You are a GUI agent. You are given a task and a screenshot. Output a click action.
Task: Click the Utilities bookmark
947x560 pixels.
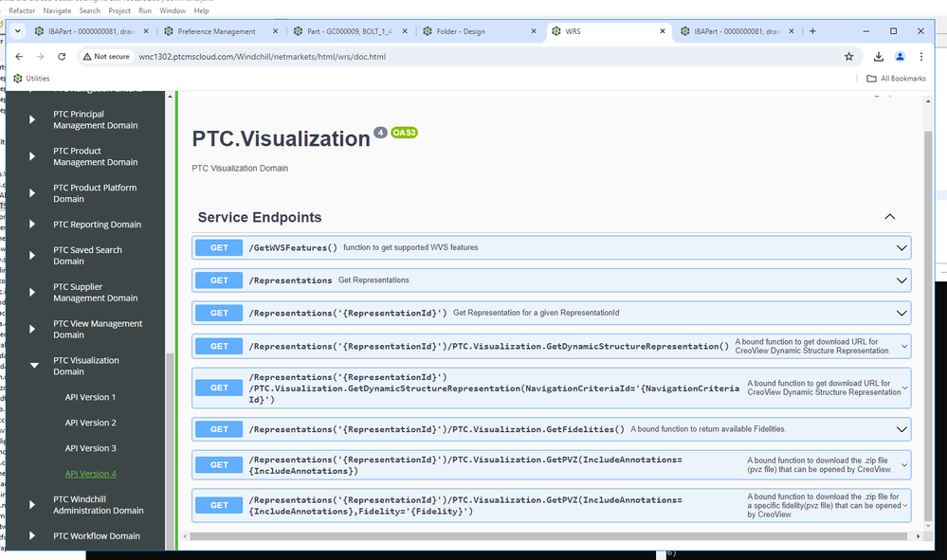[x=31, y=79]
